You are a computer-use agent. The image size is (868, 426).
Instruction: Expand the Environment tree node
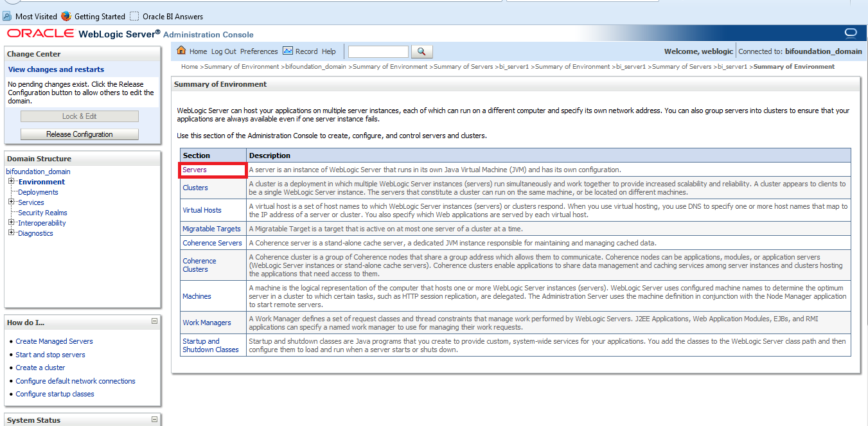pos(12,182)
